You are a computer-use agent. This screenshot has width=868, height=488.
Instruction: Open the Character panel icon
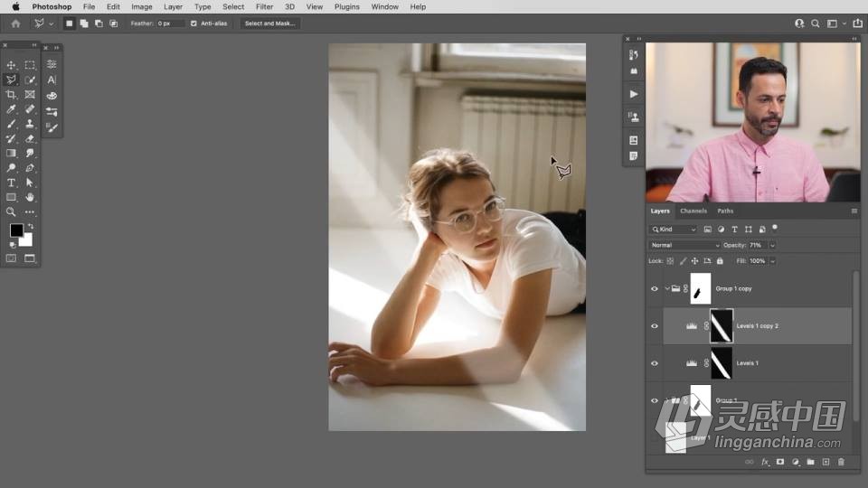(52, 80)
